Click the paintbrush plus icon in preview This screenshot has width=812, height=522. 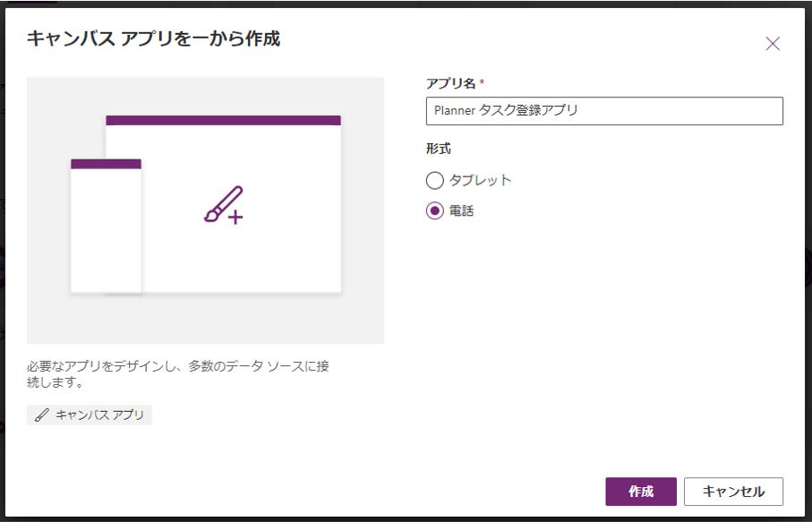coord(224,205)
